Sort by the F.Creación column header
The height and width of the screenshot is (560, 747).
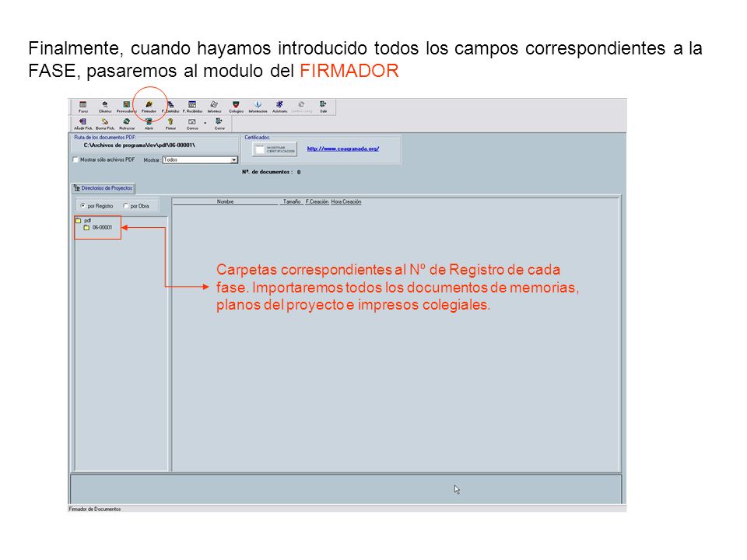317,202
